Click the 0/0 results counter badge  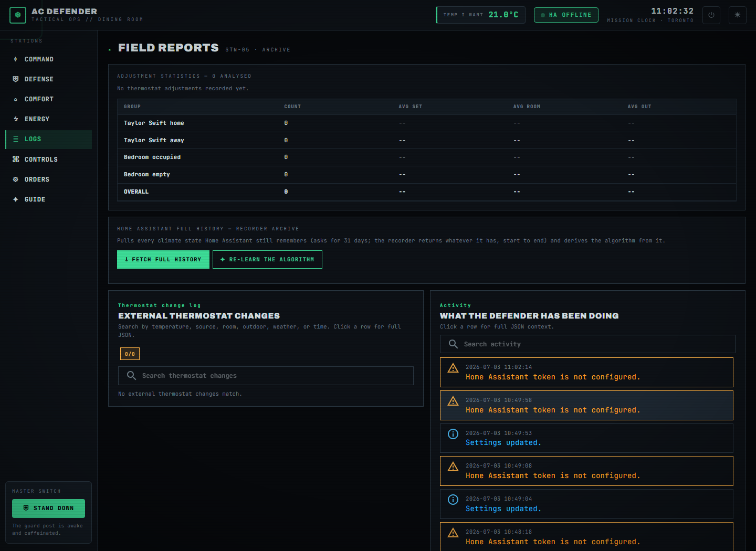130,354
